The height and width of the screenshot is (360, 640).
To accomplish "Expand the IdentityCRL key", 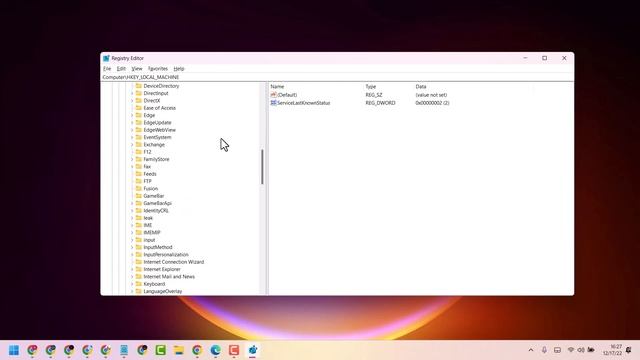I will pyautogui.click(x=132, y=211).
